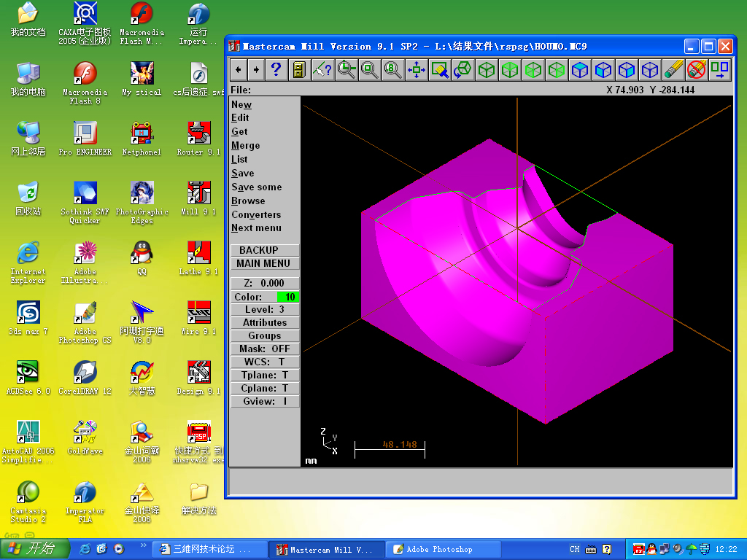Open the green Color 10 swatch

287,297
